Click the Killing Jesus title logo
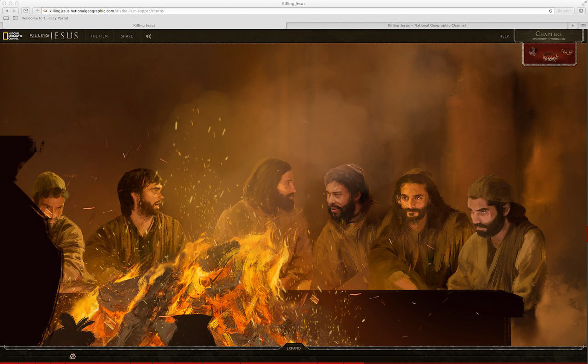Viewport: 588px width, 364px height. [54, 36]
